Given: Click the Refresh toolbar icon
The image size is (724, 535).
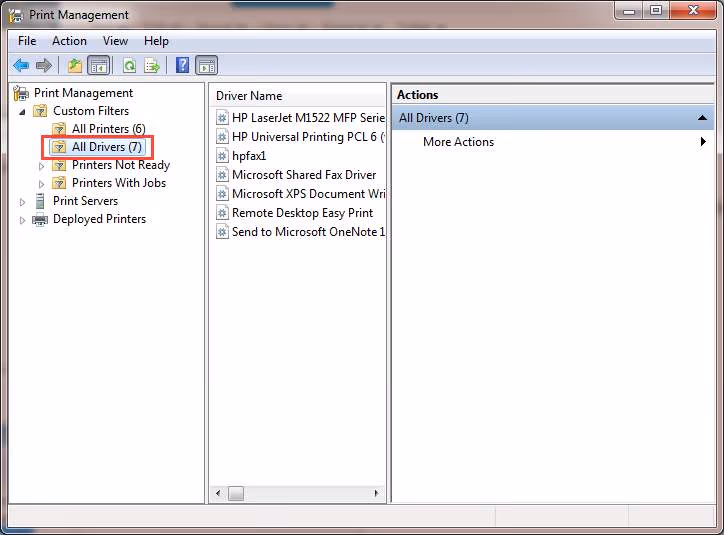Looking at the screenshot, I should pos(129,66).
